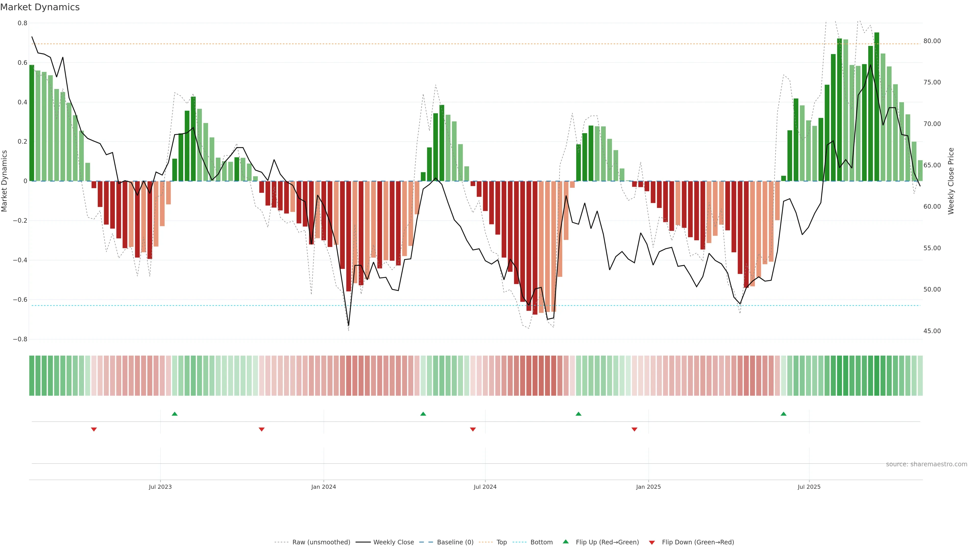Click the red flip-down marker just before Jan 2025
The image size is (980, 551).
pos(634,429)
